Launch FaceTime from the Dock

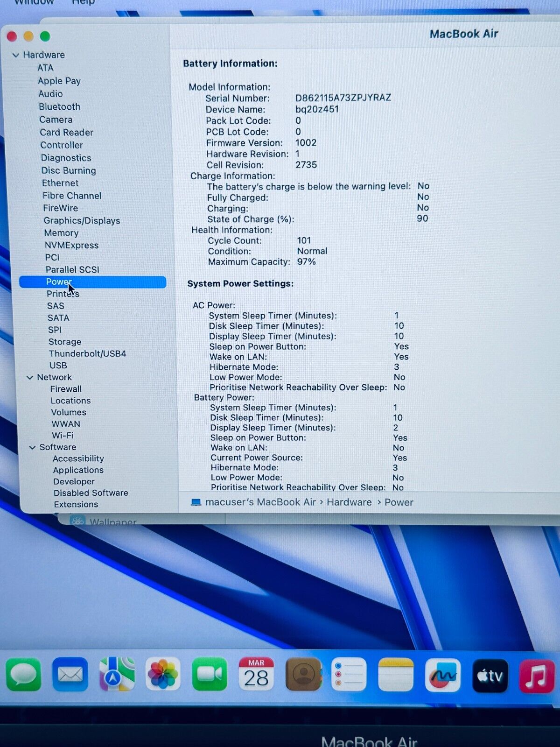210,675
